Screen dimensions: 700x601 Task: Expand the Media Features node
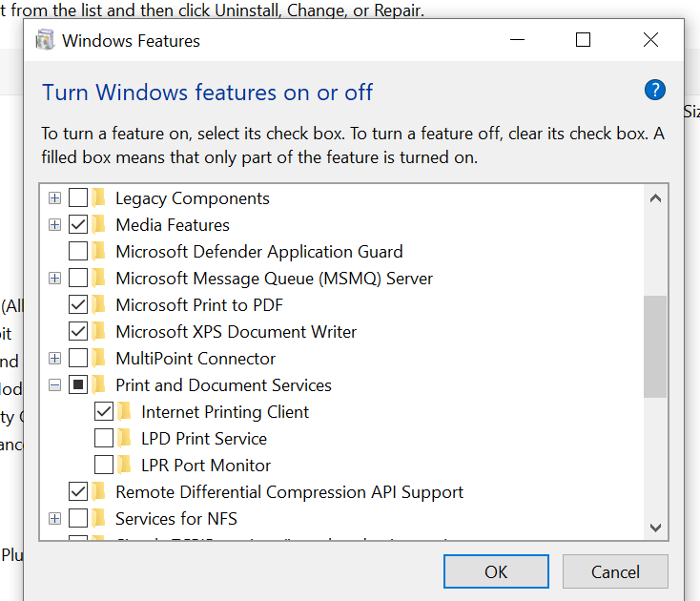pos(55,224)
